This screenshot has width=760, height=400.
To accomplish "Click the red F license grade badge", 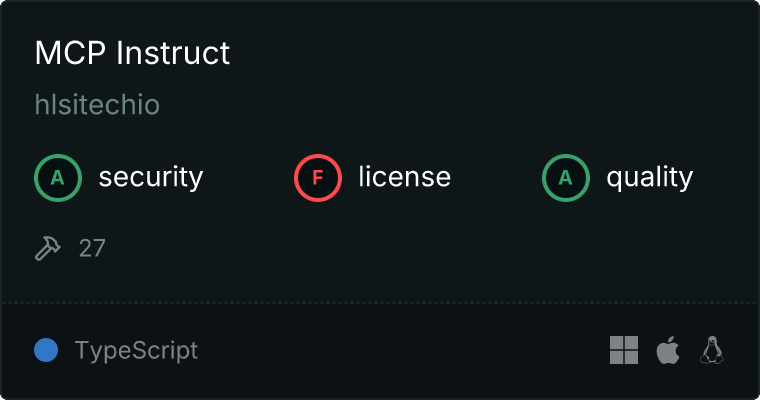I will [x=318, y=178].
